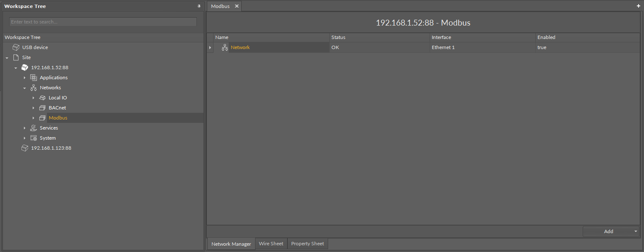Switch to the Wire Sheet tab
The height and width of the screenshot is (252, 644).
tap(271, 244)
